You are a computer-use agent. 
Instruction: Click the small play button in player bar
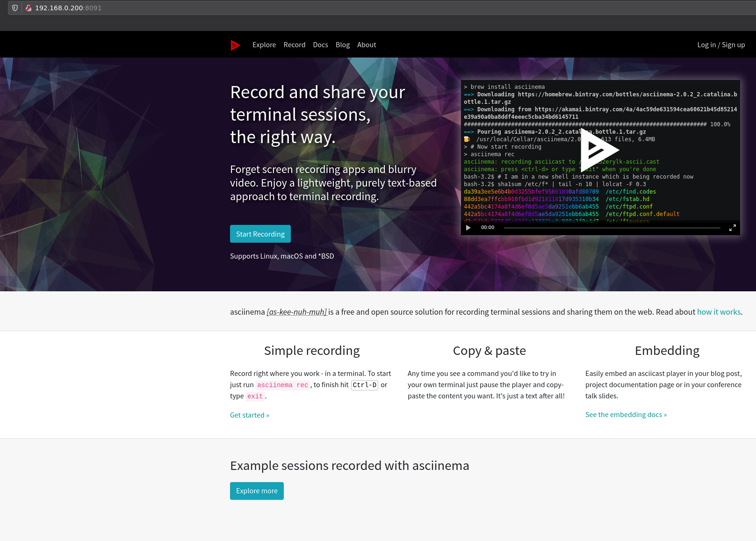pyautogui.click(x=468, y=228)
